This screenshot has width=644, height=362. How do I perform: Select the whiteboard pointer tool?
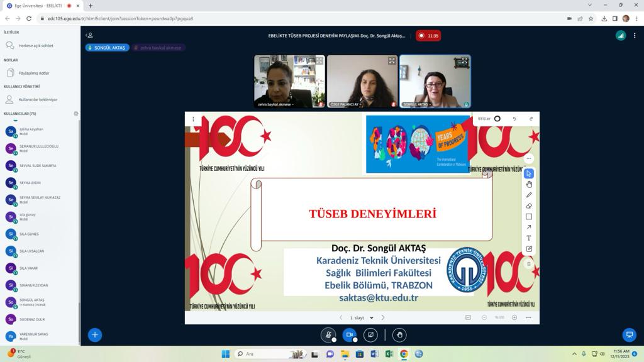[x=528, y=173]
